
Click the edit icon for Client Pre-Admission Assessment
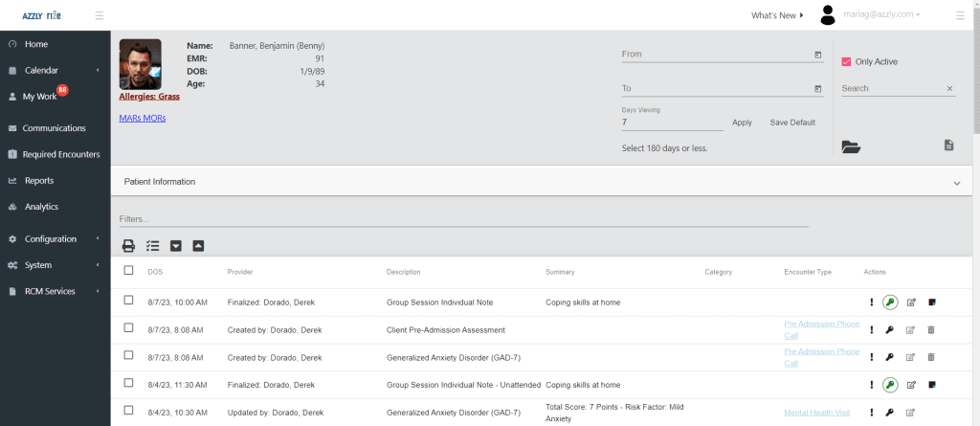tap(911, 330)
